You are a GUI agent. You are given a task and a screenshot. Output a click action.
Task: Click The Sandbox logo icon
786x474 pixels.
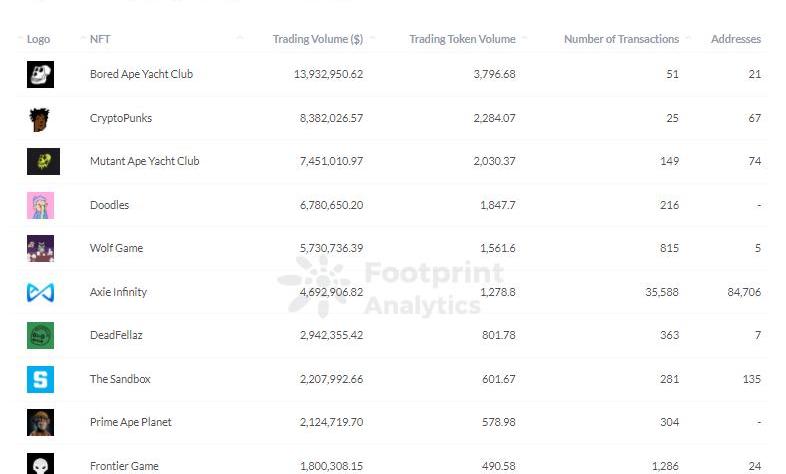tap(40, 379)
